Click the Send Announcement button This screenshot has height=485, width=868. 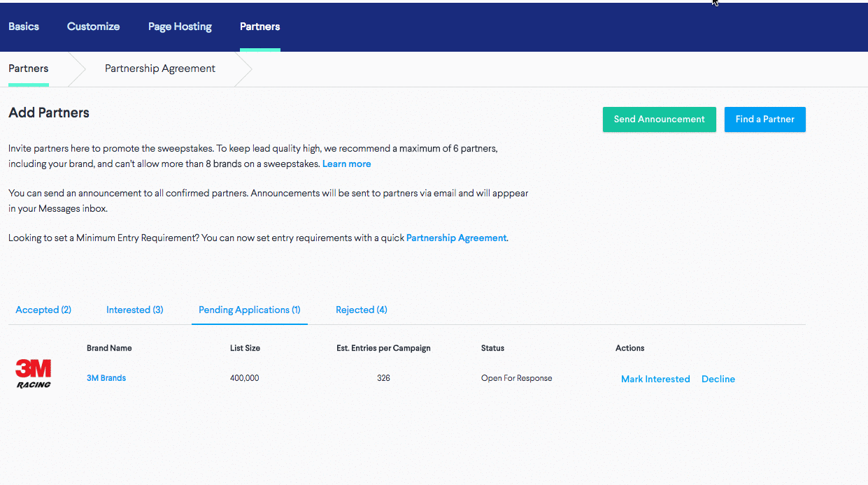(x=660, y=120)
